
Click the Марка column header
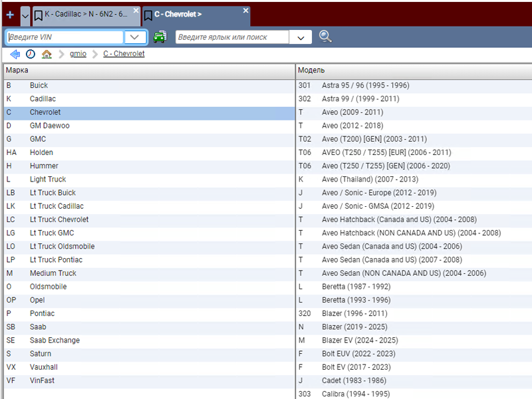pos(149,70)
